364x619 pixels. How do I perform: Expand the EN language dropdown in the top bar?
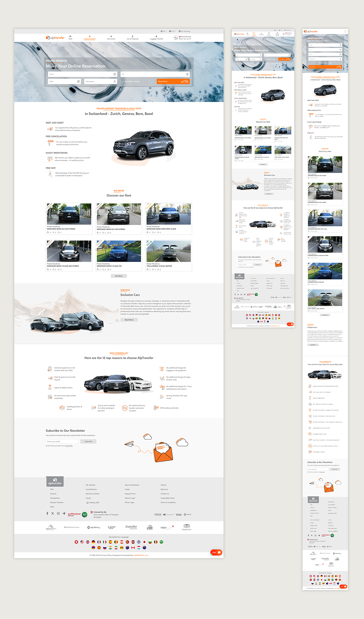(x=163, y=31)
